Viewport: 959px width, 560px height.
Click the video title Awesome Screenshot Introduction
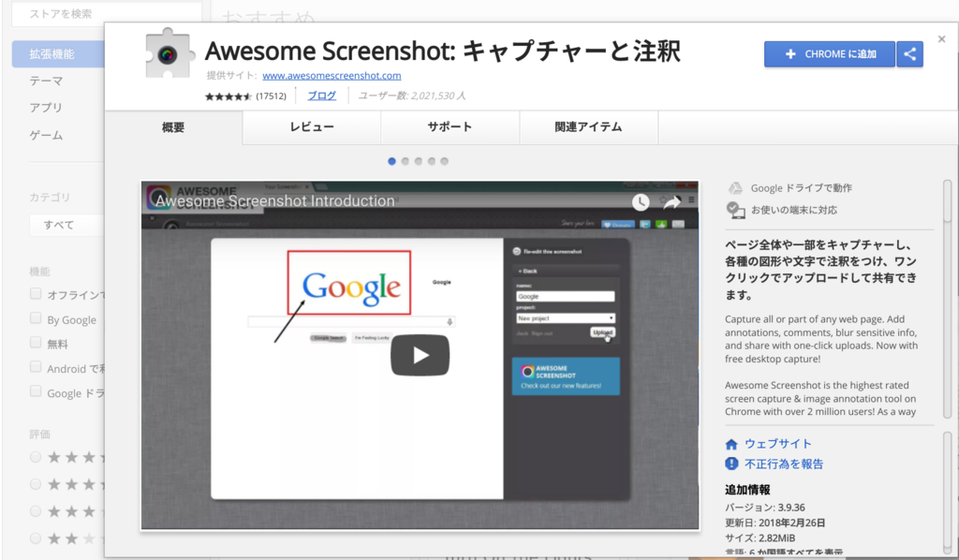point(274,201)
